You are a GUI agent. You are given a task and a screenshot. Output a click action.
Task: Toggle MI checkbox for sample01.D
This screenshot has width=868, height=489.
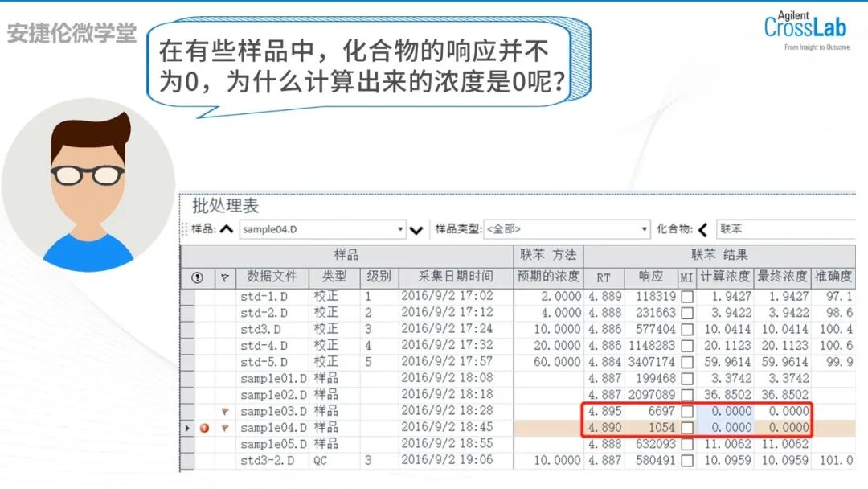[687, 379]
